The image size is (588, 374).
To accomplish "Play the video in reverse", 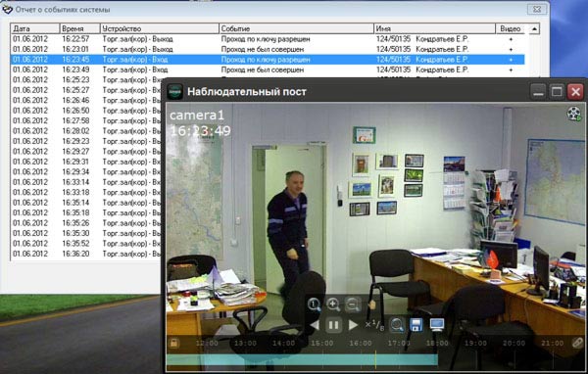I will (315, 325).
